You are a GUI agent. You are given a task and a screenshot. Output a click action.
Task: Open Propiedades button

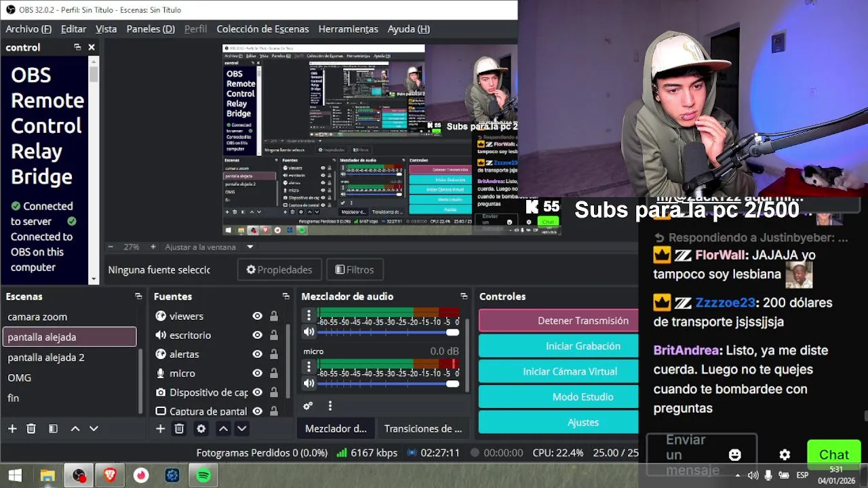click(x=279, y=270)
